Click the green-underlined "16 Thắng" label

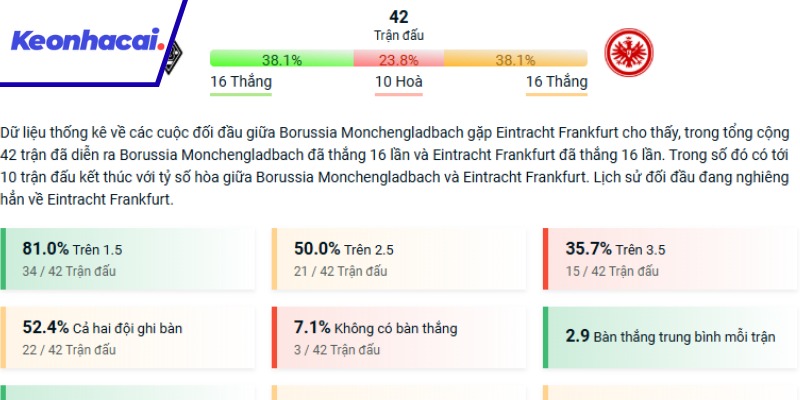click(240, 82)
